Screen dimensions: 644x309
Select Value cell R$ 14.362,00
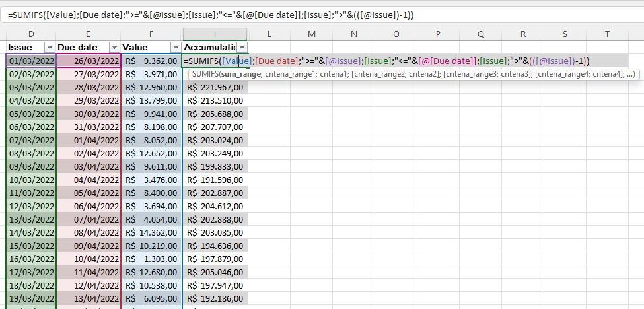(x=151, y=232)
